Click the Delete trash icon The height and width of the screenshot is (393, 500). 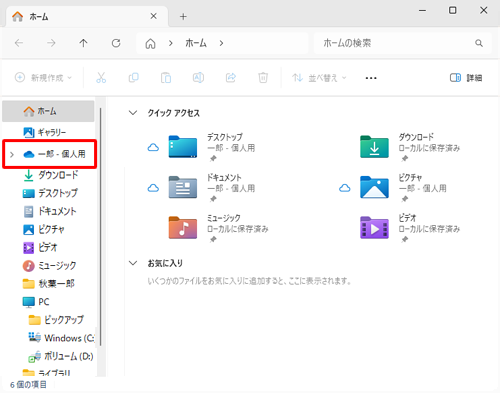click(x=263, y=78)
